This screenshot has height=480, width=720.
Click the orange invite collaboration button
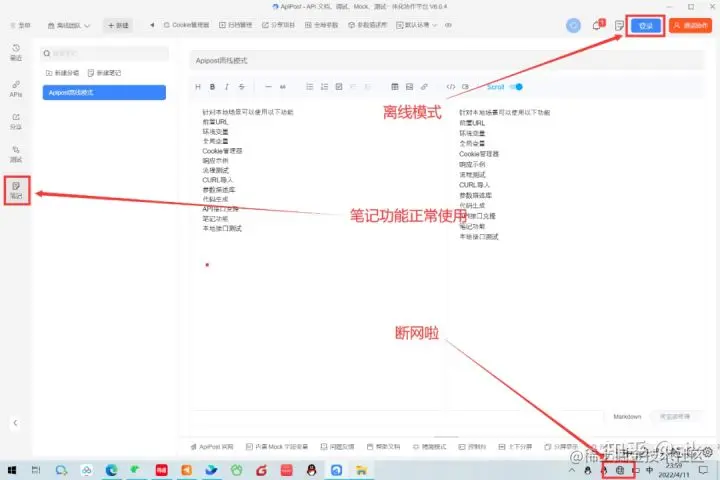pos(690,26)
